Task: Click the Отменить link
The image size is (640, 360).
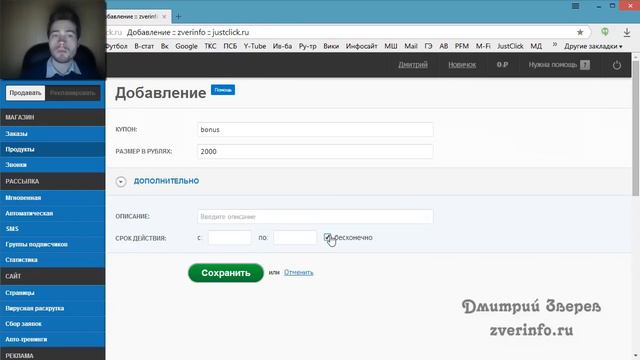Action: point(299,272)
